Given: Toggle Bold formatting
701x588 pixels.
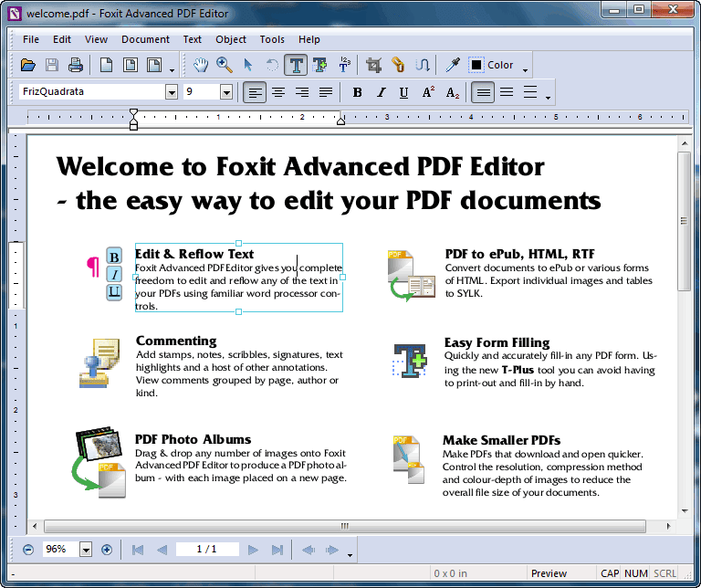Looking at the screenshot, I should coord(357,92).
